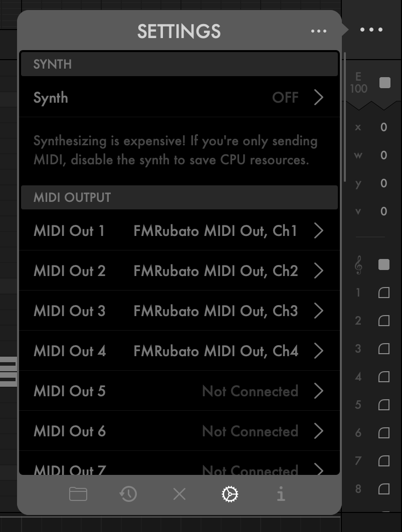
Task: Toggle the square next to E 100
Action: click(384, 83)
